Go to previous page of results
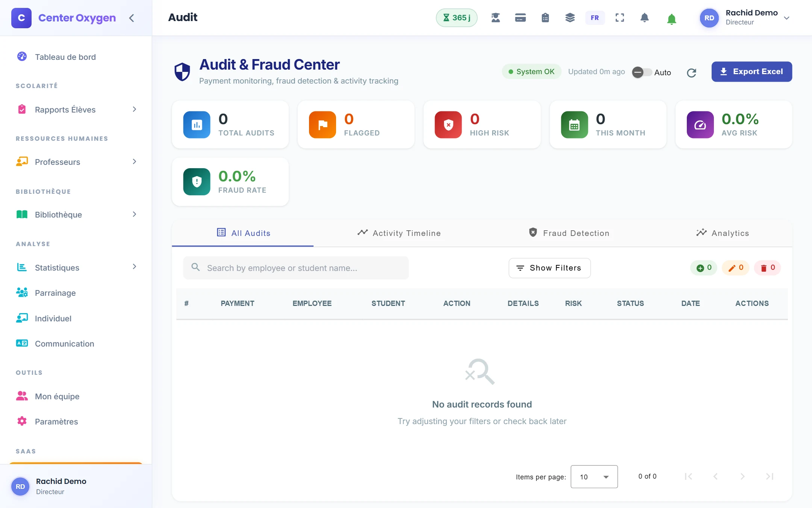This screenshot has height=508, width=812. 715,476
